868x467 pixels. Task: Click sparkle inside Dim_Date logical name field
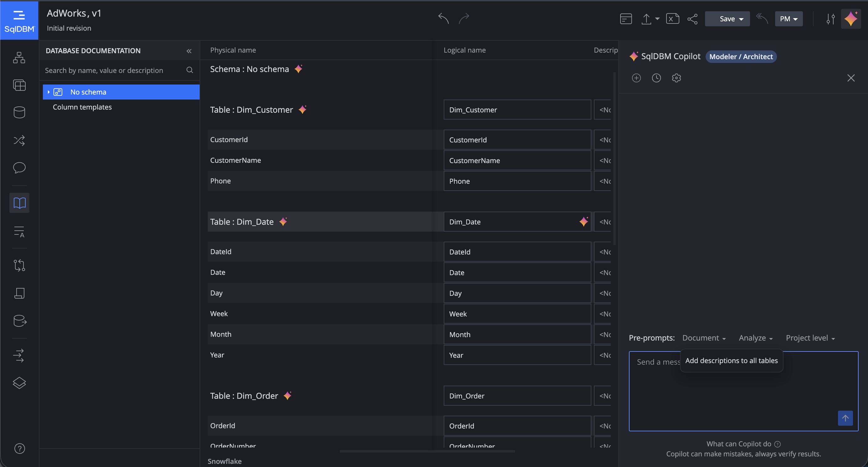(x=584, y=221)
